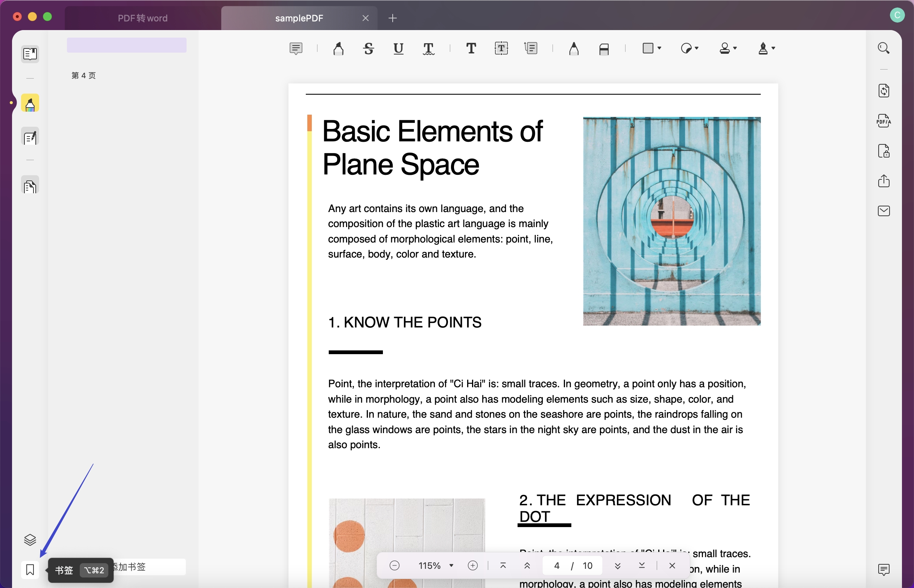The image size is (914, 588).
Task: Zoom out with the minus button
Action: (x=395, y=565)
